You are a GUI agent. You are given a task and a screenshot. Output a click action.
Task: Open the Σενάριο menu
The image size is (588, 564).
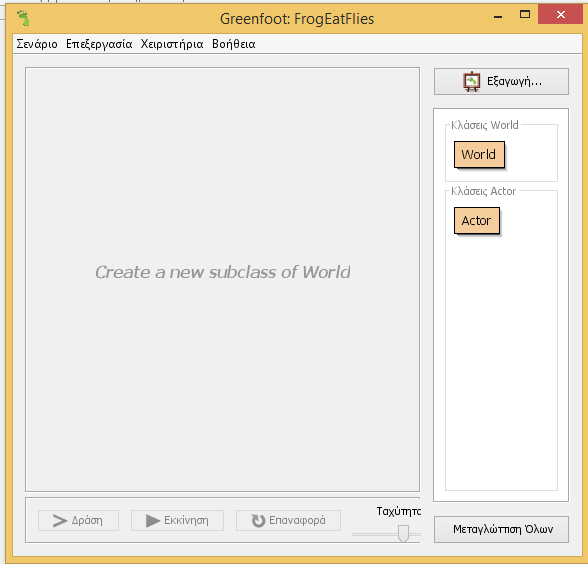click(x=37, y=44)
